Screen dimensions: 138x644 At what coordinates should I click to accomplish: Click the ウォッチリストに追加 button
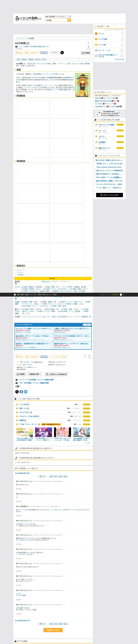pos(59,357)
